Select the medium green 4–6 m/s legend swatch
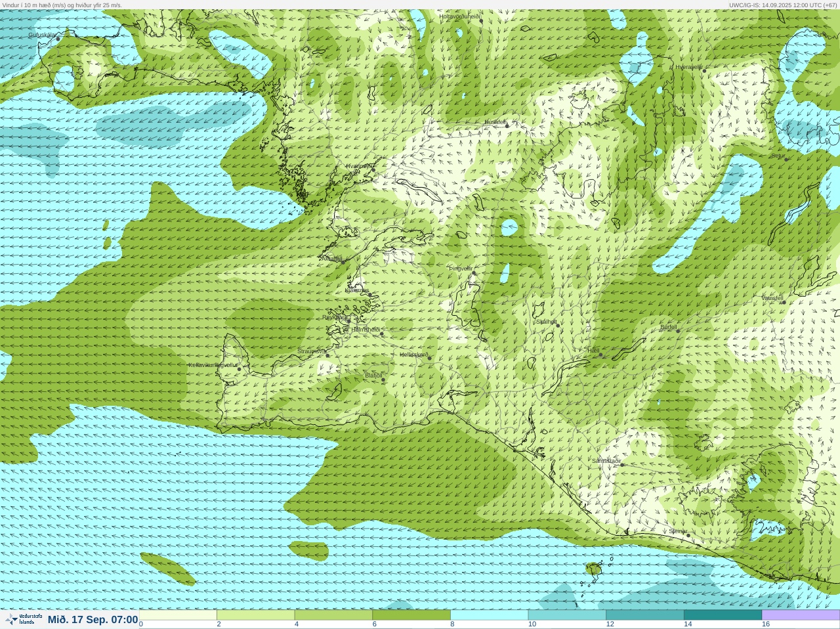The height and width of the screenshot is (629, 840). 333,615
